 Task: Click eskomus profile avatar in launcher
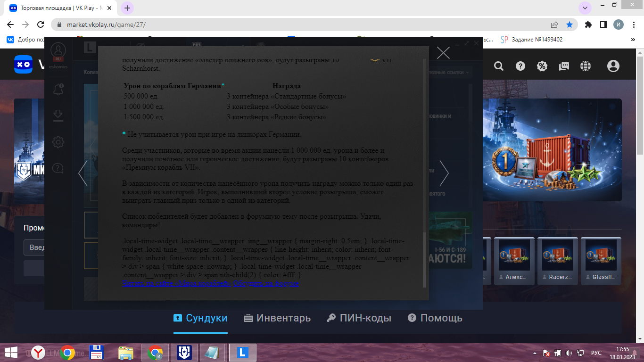point(58,50)
